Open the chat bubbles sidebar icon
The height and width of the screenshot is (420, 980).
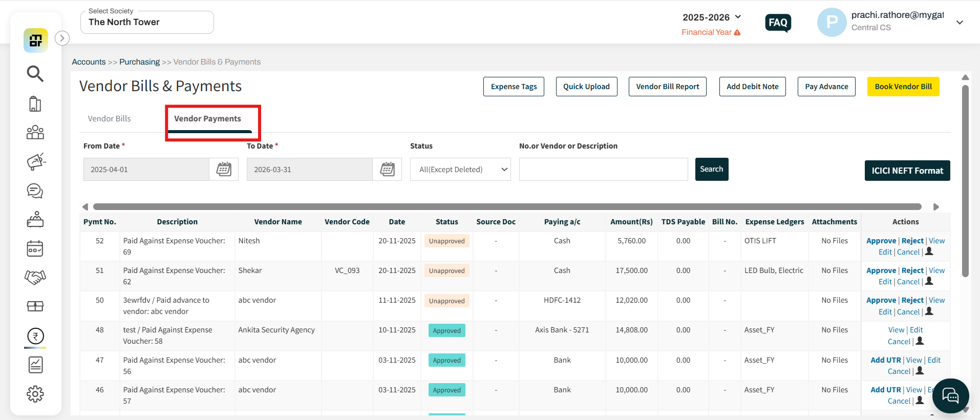35,191
